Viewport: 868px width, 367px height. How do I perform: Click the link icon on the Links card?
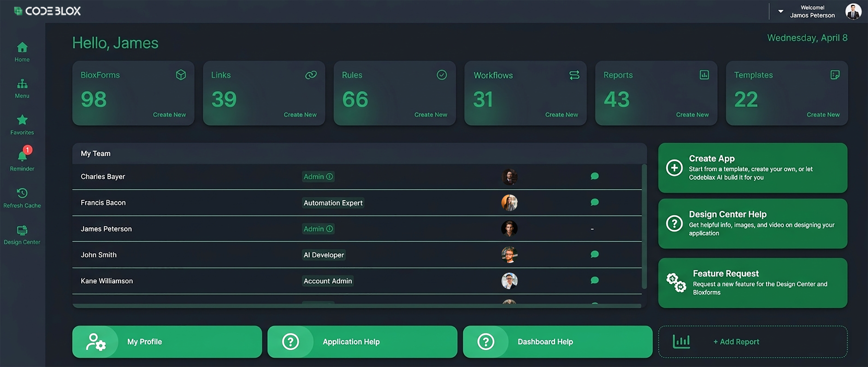click(311, 75)
